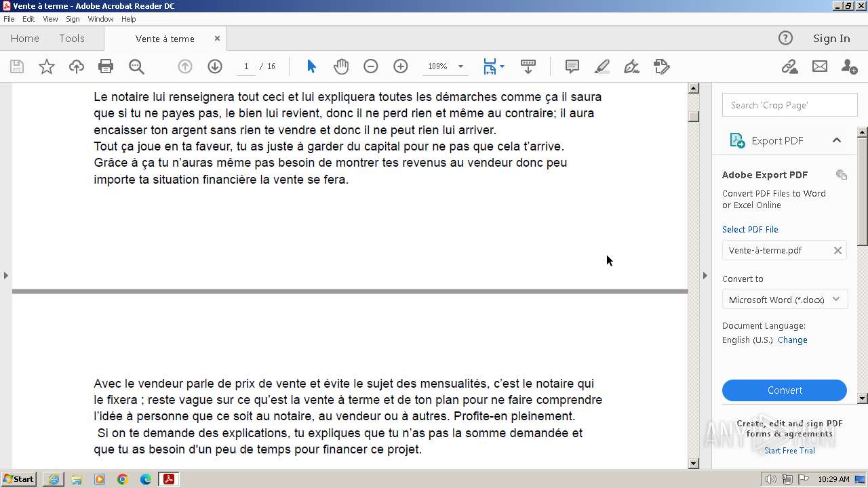Switch to the Home tab
Viewport: 868px width, 488px height.
pos(25,39)
